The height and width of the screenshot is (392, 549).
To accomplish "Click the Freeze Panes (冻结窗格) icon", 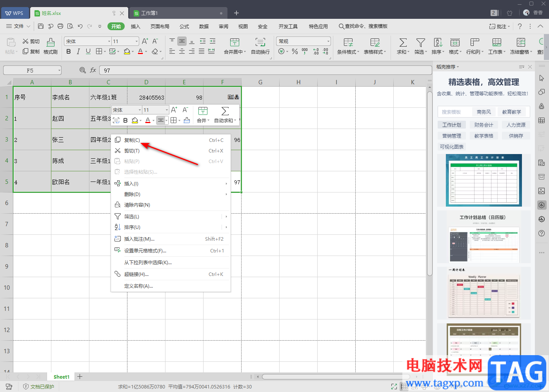I will pyautogui.click(x=521, y=42).
